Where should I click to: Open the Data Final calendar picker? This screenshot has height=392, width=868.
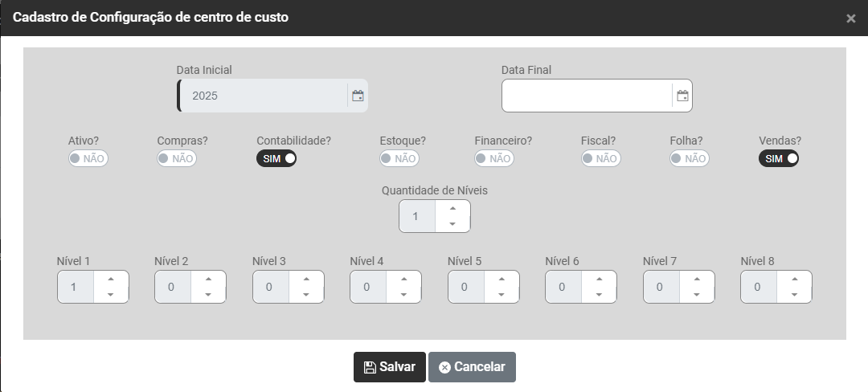pos(682,96)
